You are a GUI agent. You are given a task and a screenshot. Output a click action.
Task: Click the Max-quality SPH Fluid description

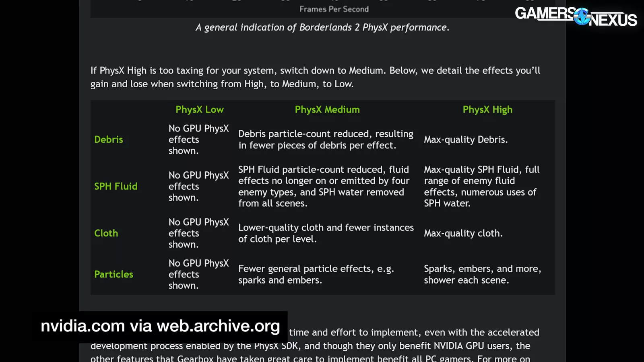(x=481, y=186)
